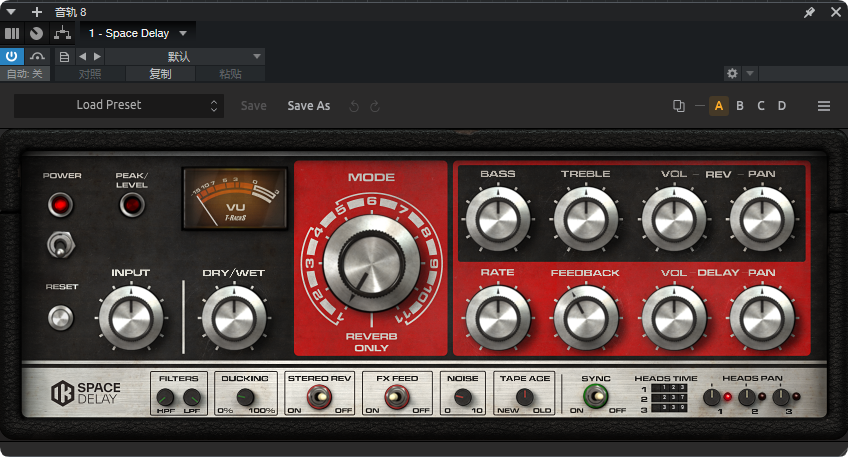The image size is (848, 457).
Task: Open the routing tree icon
Action: tap(63, 34)
